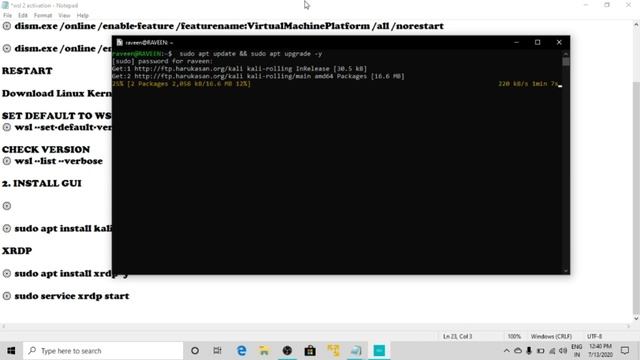Open the network tray icon
The image size is (640, 360).
pyautogui.click(x=552, y=351)
